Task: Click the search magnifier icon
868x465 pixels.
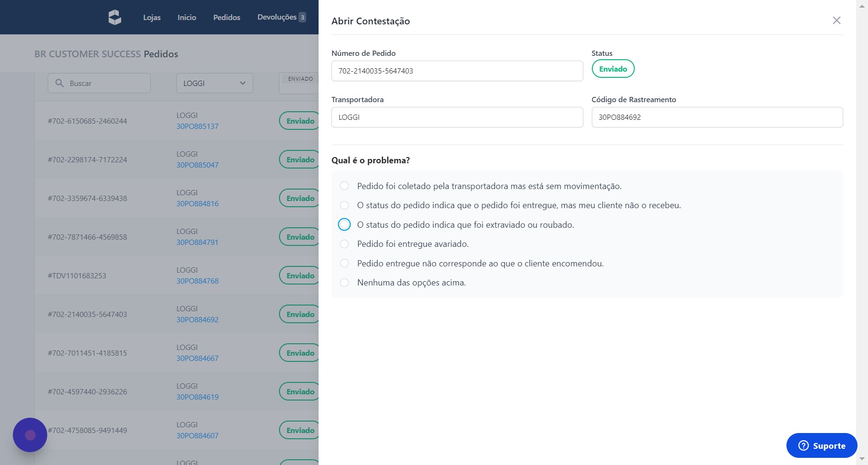Action: pos(60,83)
